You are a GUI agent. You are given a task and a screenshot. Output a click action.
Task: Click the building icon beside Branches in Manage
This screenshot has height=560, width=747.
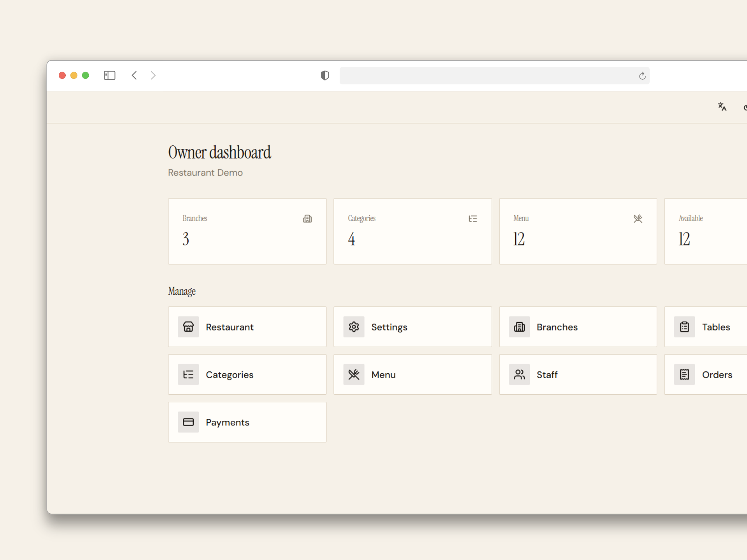pyautogui.click(x=519, y=327)
